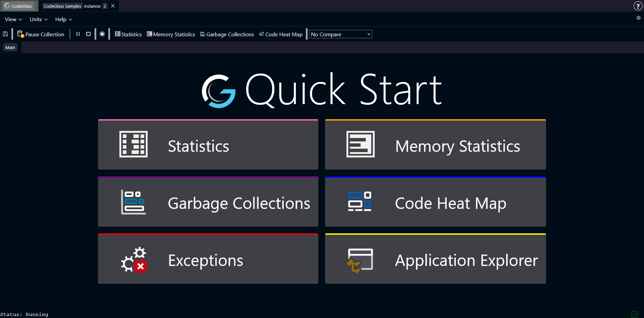Toggle Pause Collection

pyautogui.click(x=41, y=34)
